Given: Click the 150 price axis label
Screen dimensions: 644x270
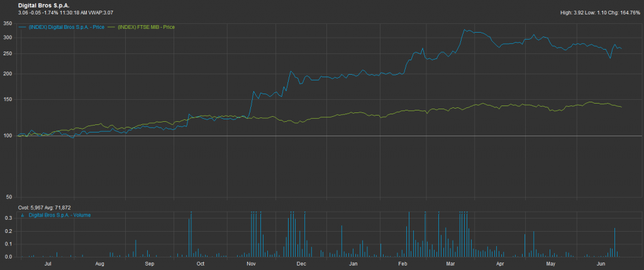Looking at the screenshot, I should (8, 99).
